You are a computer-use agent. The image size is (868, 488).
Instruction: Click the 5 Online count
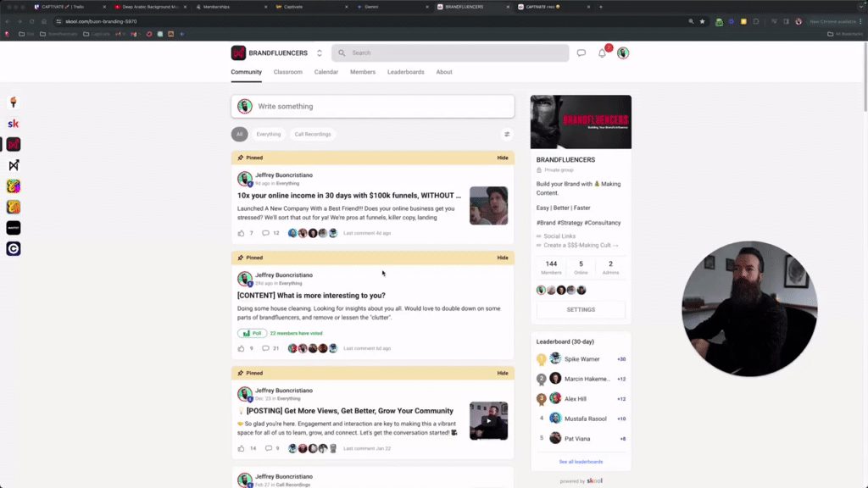[581, 268]
